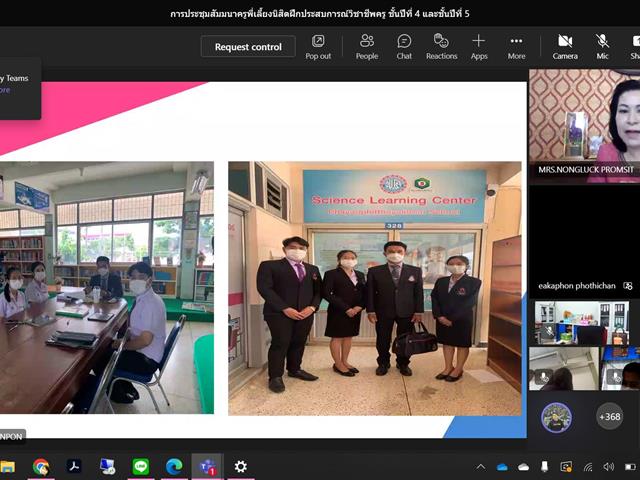Show the +368 more participants
The image size is (640, 480).
609,417
